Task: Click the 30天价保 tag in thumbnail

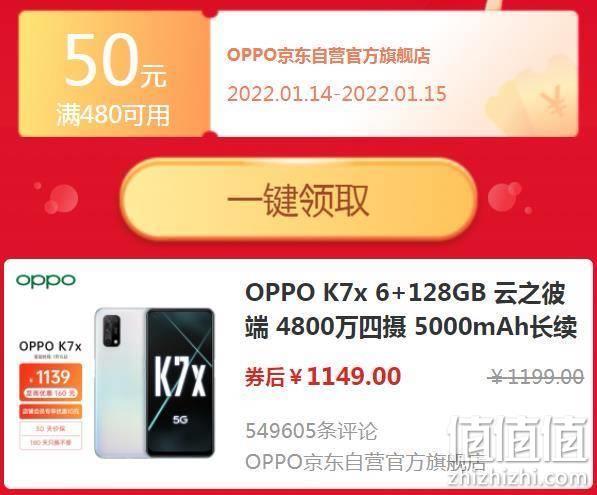Action: click(x=51, y=429)
